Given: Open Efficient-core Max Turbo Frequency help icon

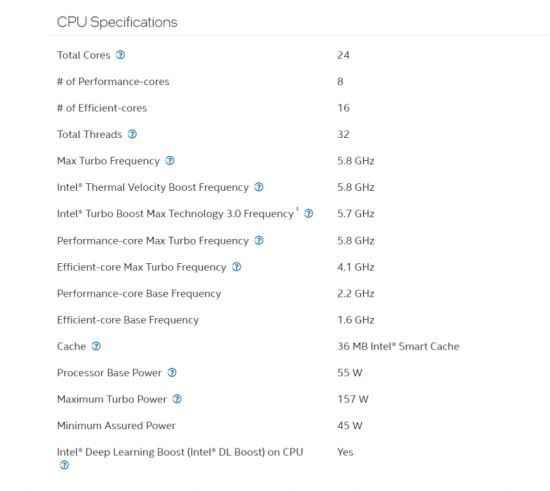Looking at the screenshot, I should pos(237,267).
